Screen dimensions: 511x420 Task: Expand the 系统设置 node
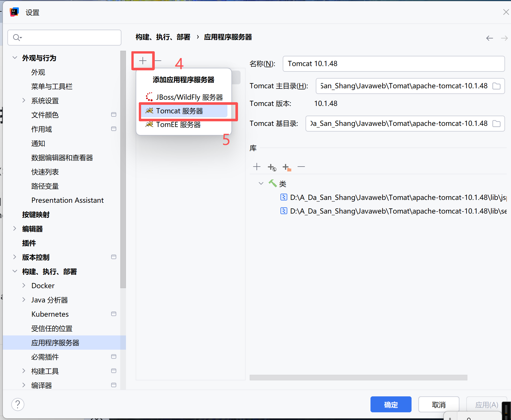pyautogui.click(x=24, y=101)
